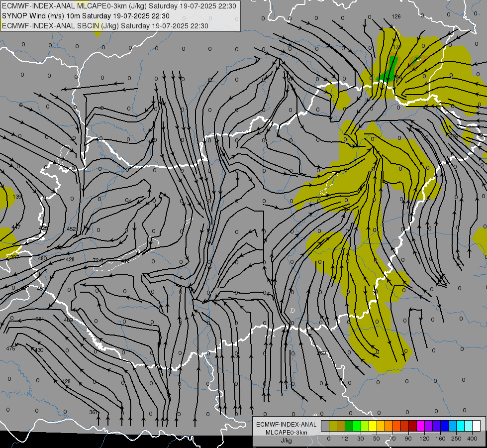Screen dimensions: 487x448
Task: Pick the red legend swatch left of tick 90
Action: [405, 426]
